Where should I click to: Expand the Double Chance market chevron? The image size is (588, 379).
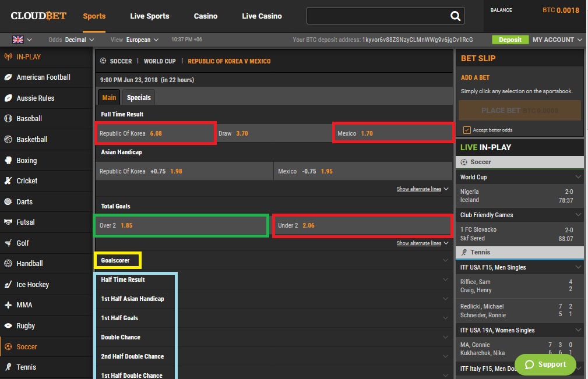pos(445,337)
